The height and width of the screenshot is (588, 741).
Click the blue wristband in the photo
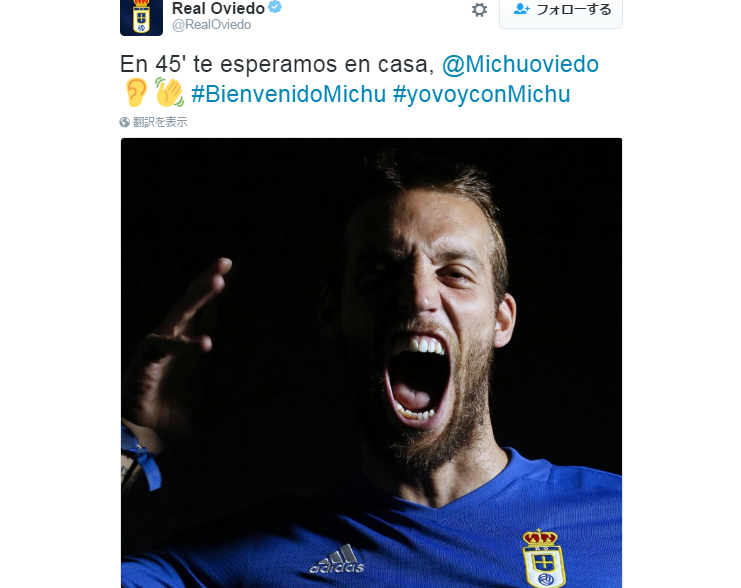140,456
